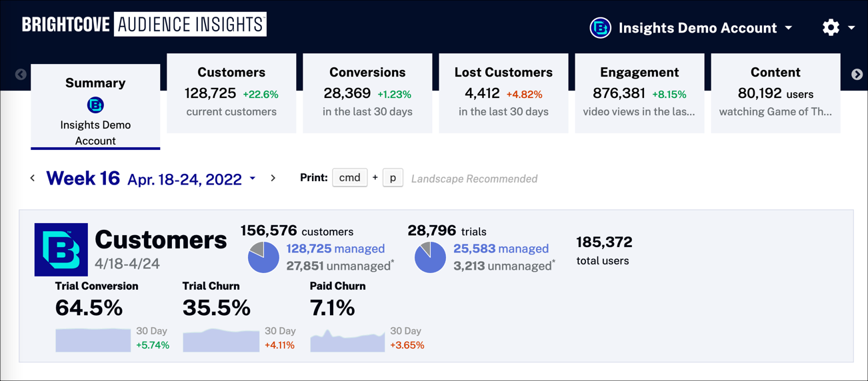Click the 64.5% Trial Conversion value
868x381 pixels.
[x=89, y=308]
